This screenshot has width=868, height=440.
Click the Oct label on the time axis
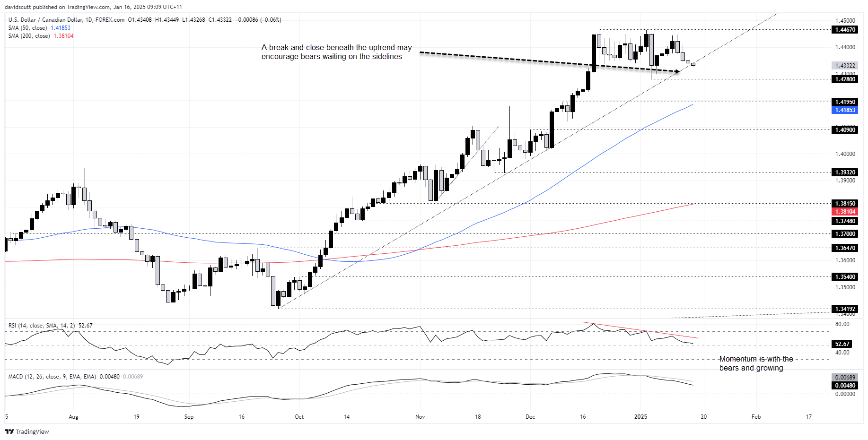tap(299, 416)
